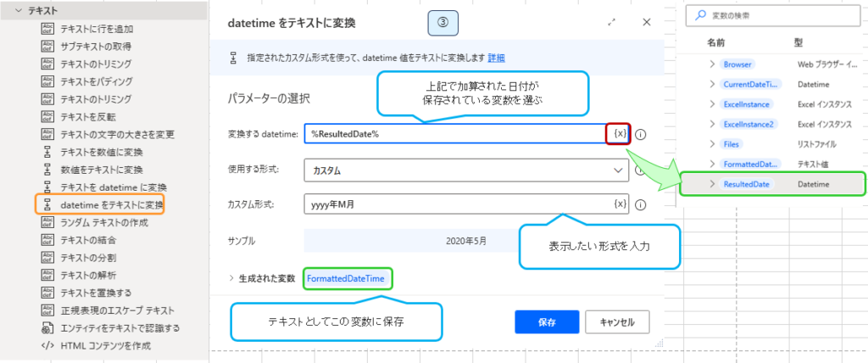Collapse the テキスト actions group
Screen dimensions: 868x363
18,10
